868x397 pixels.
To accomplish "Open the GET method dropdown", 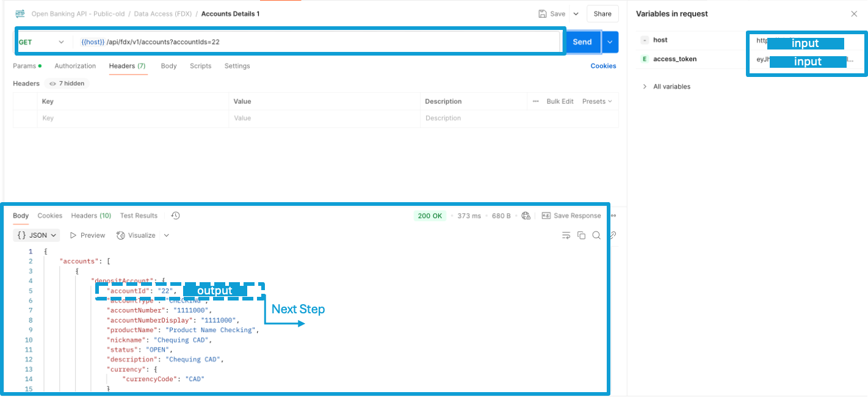I will pyautogui.click(x=42, y=42).
